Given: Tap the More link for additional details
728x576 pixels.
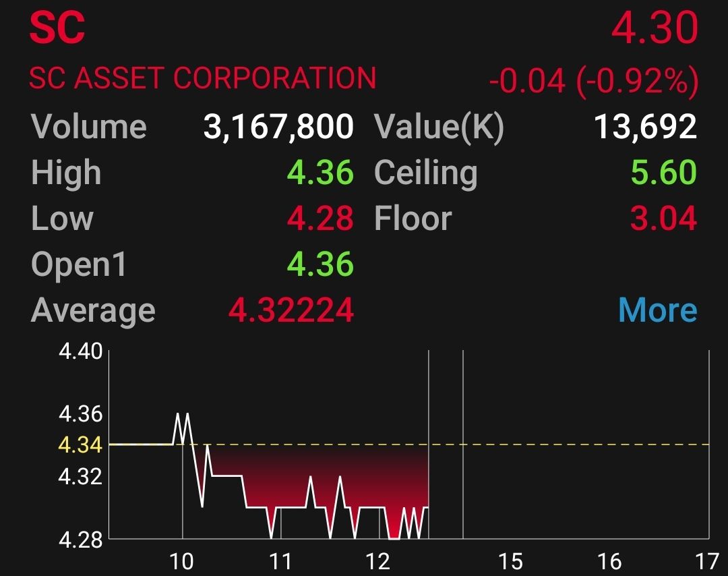Looking at the screenshot, I should pyautogui.click(x=657, y=310).
